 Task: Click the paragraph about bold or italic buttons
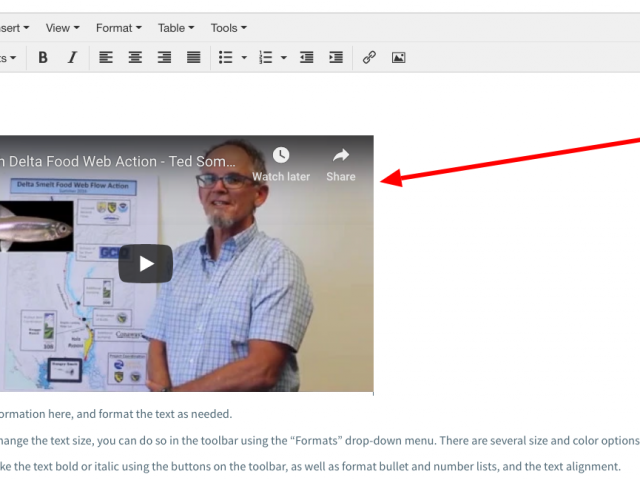[310, 467]
